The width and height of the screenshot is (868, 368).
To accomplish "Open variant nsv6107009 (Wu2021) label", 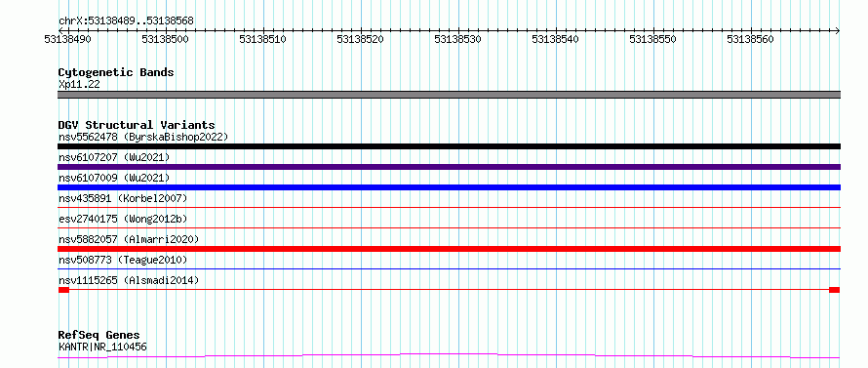I will (x=114, y=178).
